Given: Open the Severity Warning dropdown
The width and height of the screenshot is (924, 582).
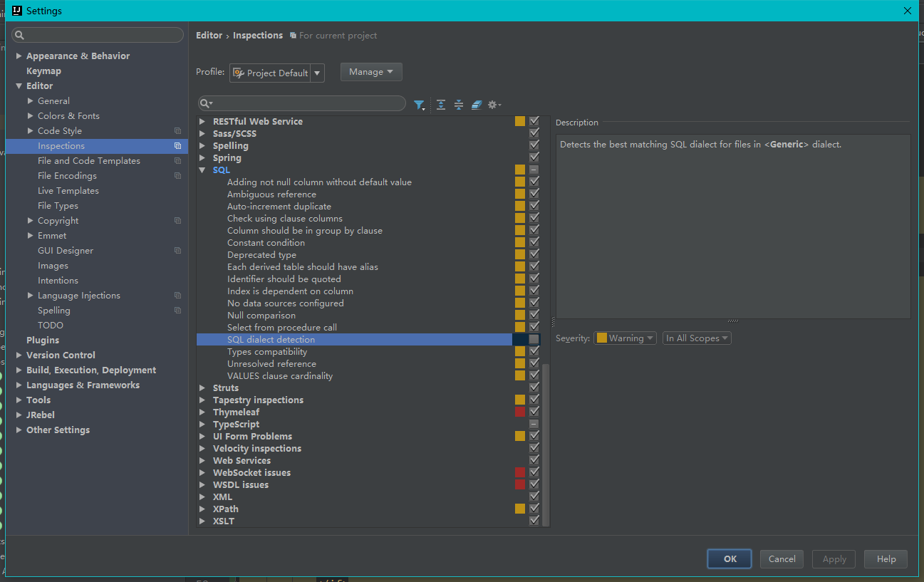Looking at the screenshot, I should coord(625,338).
